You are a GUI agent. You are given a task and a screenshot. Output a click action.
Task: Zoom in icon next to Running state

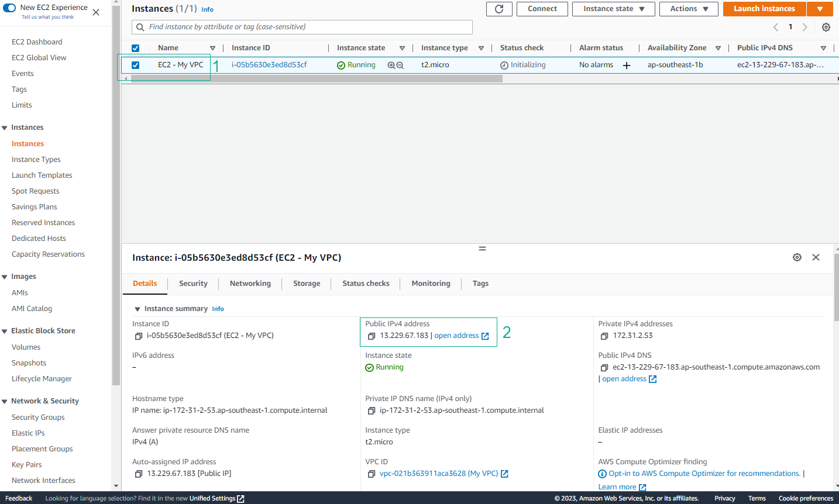tap(391, 65)
